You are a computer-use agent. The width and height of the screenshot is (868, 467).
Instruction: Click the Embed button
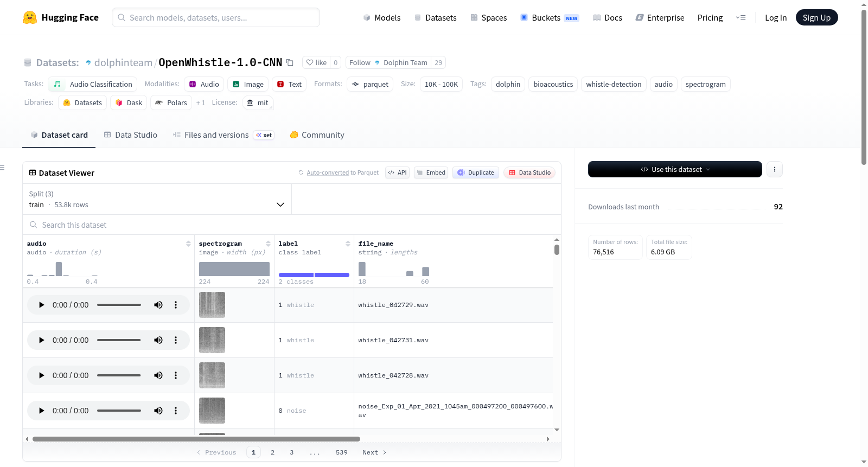431,172
